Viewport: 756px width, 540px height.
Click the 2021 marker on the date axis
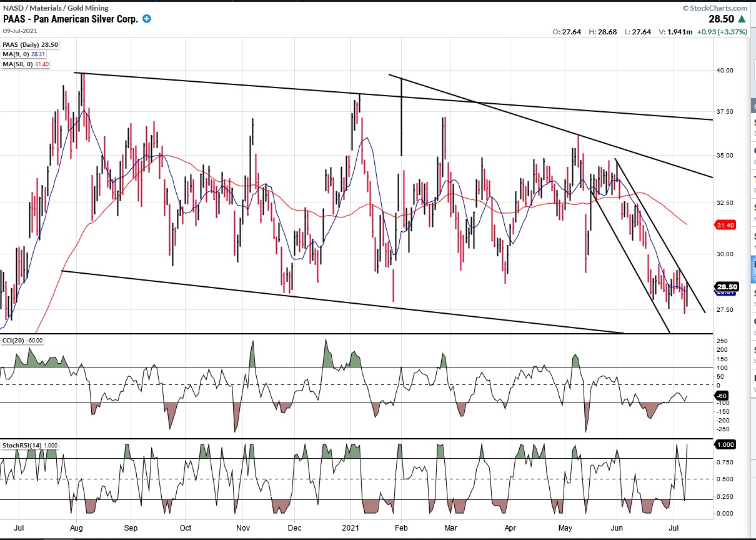point(351,527)
